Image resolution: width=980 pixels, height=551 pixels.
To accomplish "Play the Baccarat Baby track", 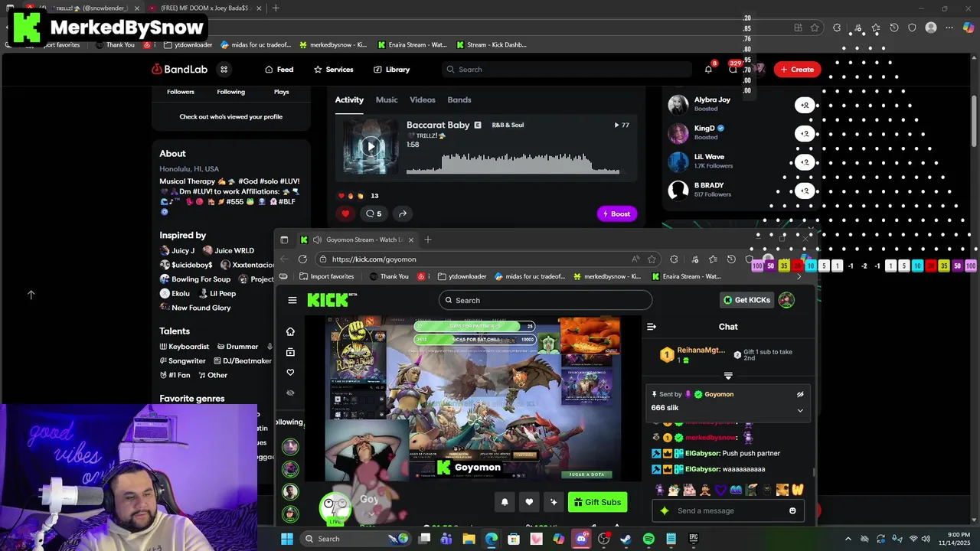I will tap(371, 146).
